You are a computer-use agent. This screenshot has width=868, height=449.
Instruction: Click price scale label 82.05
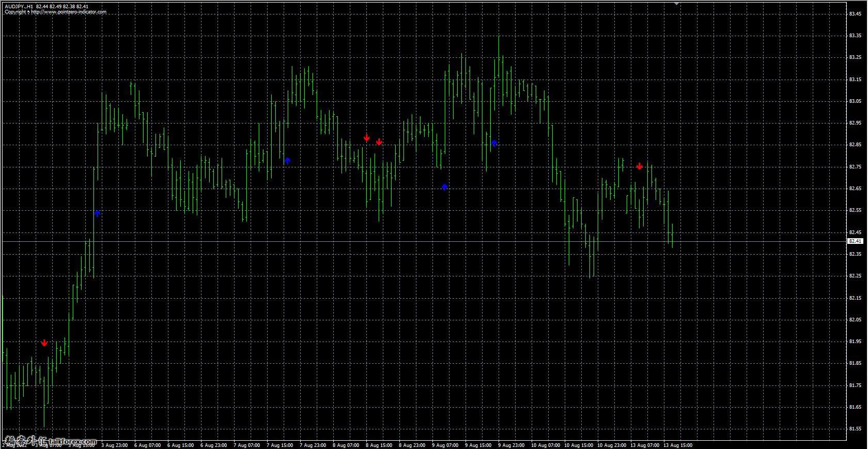click(855, 320)
